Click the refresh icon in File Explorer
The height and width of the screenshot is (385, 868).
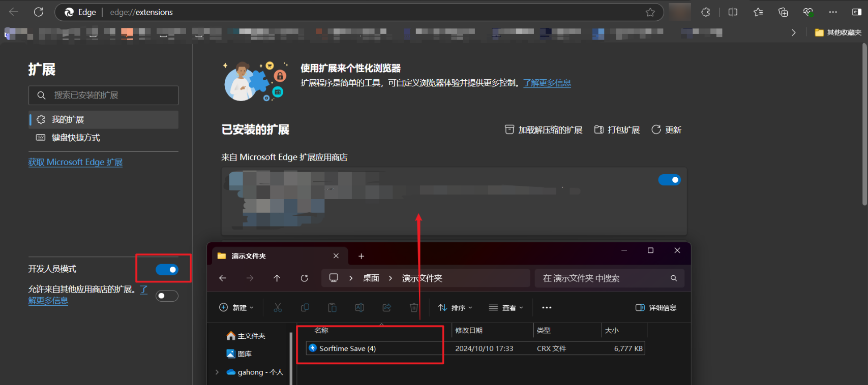coord(304,278)
